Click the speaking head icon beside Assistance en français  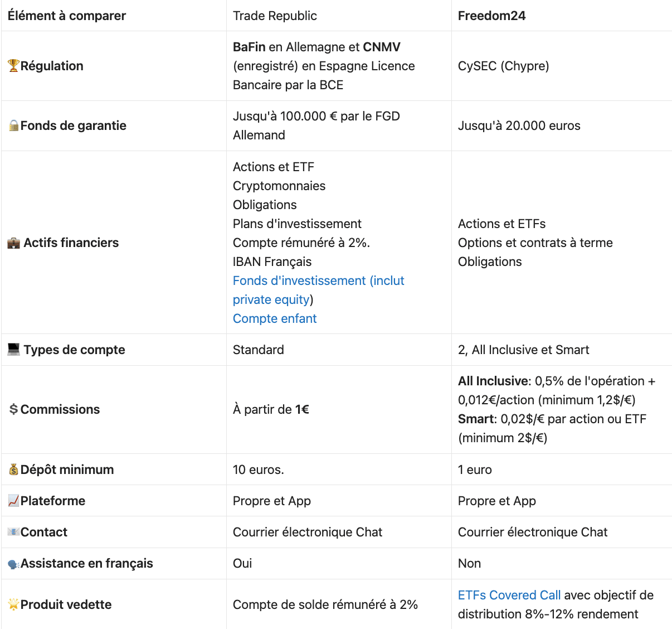(x=13, y=564)
